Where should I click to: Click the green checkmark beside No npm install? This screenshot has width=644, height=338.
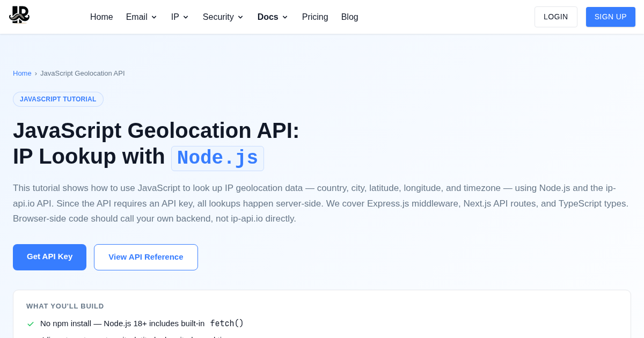(x=31, y=324)
